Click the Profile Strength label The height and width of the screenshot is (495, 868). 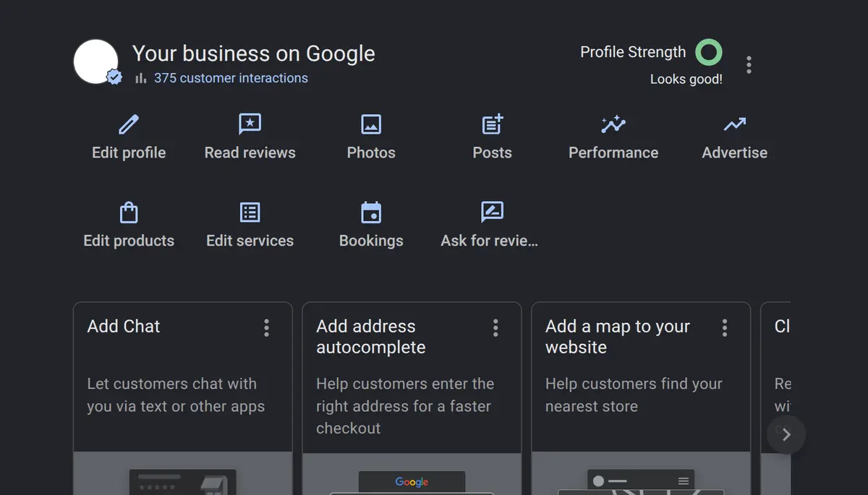pyautogui.click(x=633, y=52)
